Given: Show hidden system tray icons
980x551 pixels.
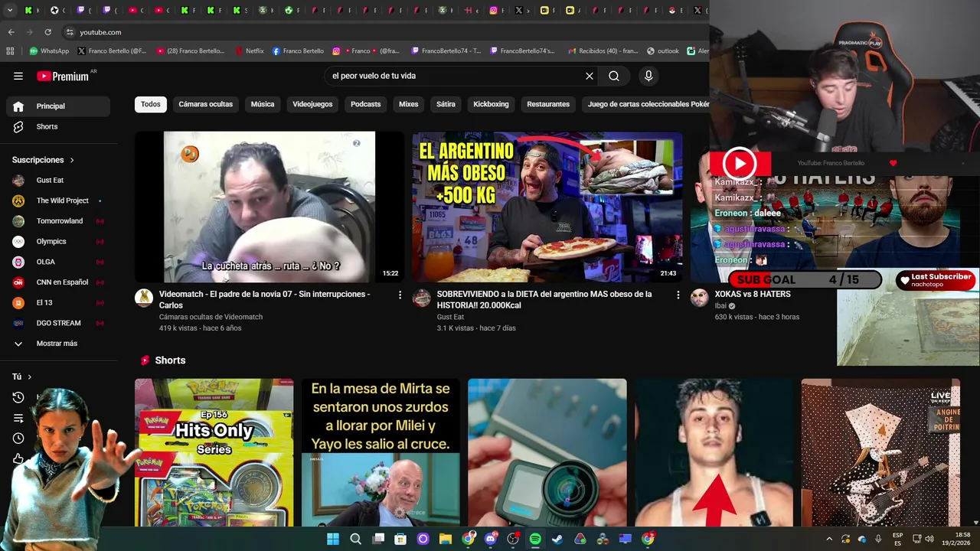Looking at the screenshot, I should 828,539.
